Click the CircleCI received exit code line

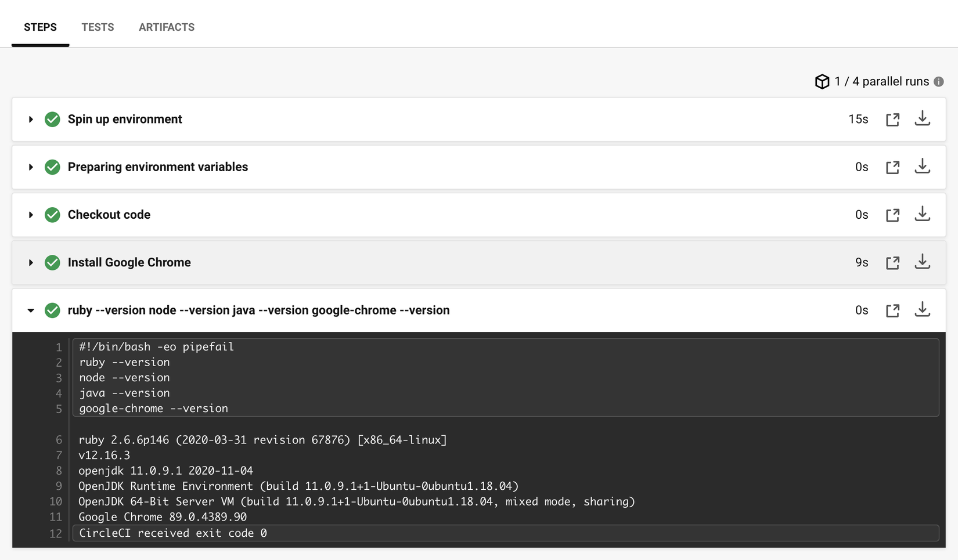pos(173,533)
